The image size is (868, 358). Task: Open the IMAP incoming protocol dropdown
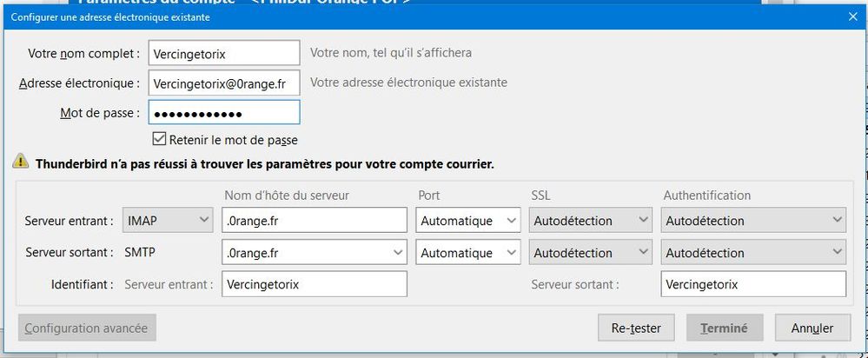[169, 221]
